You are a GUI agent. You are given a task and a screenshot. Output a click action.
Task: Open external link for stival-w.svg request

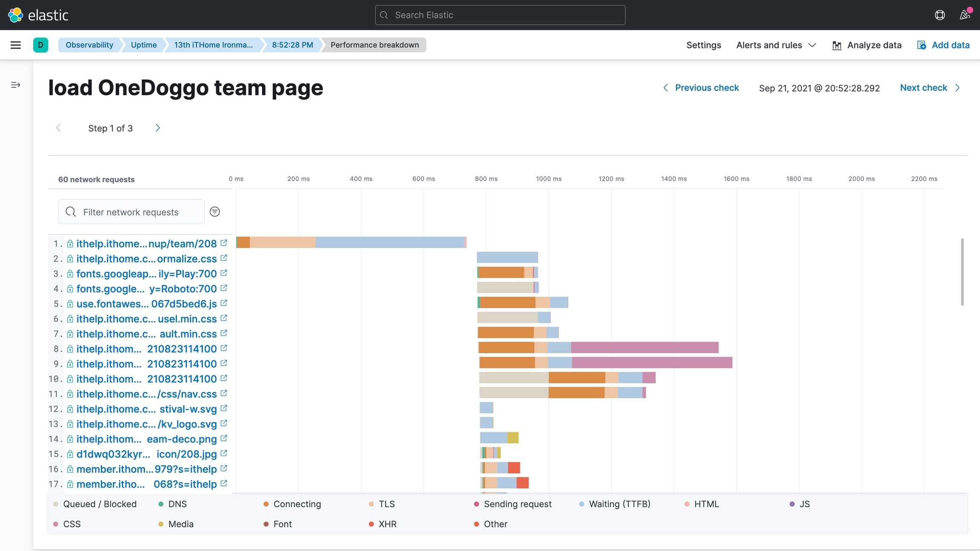[x=224, y=408]
